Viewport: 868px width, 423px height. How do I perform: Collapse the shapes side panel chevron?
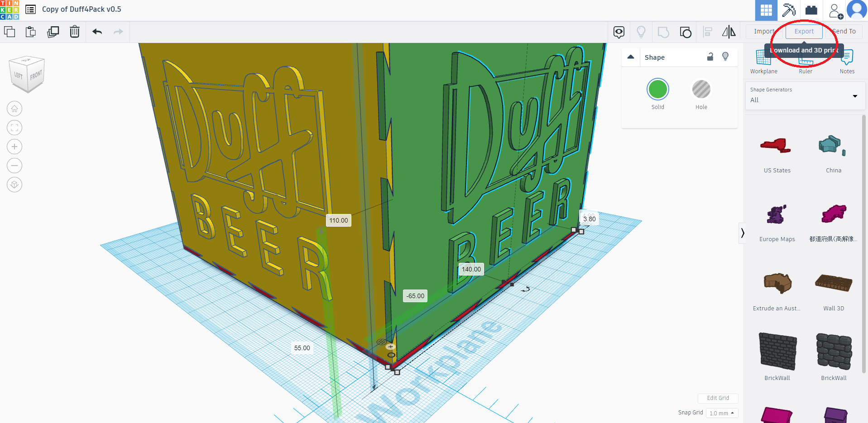pos(743,233)
